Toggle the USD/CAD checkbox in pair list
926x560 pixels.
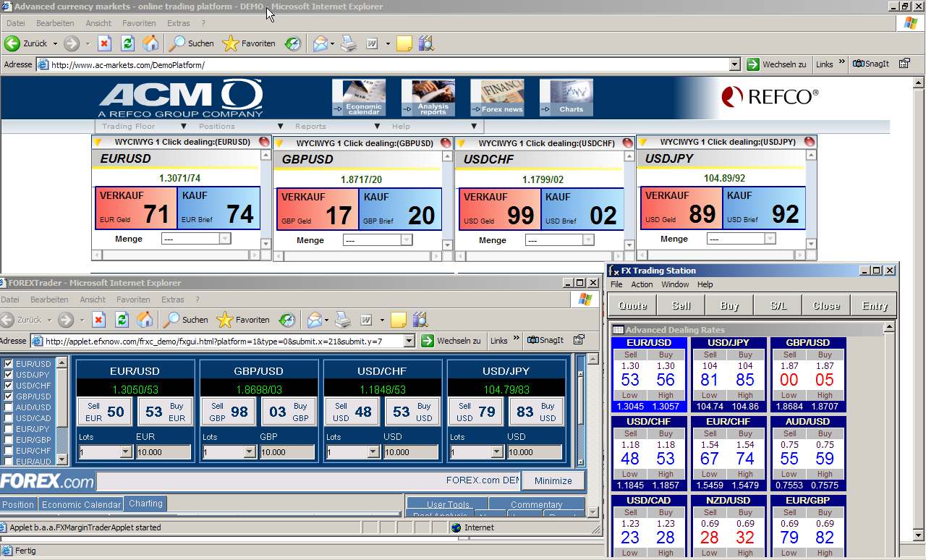coord(9,418)
